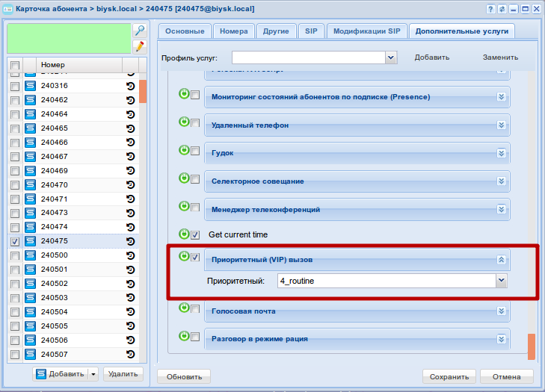The width and height of the screenshot is (545, 392).
Task: Click the help question mark icon in title bar
Action: (x=490, y=9)
